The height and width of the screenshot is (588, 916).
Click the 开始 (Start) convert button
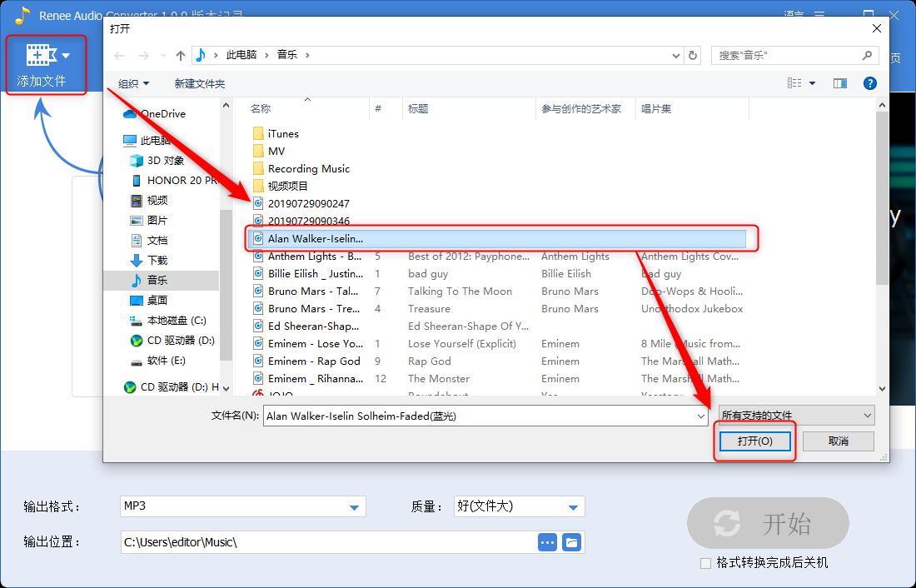(768, 523)
